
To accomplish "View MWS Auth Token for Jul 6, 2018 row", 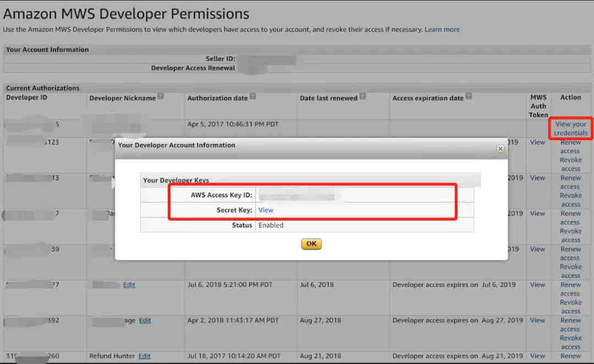I will click(x=537, y=285).
